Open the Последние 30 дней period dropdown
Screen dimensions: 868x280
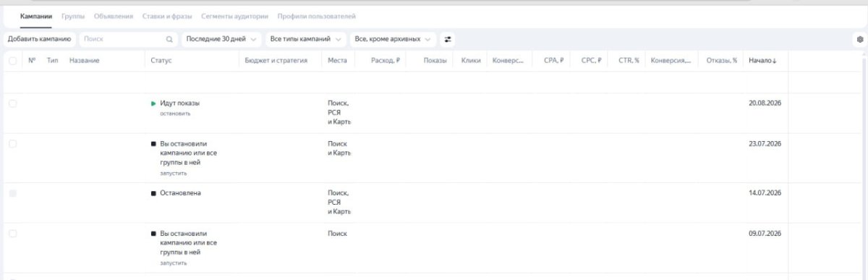pyautogui.click(x=221, y=39)
